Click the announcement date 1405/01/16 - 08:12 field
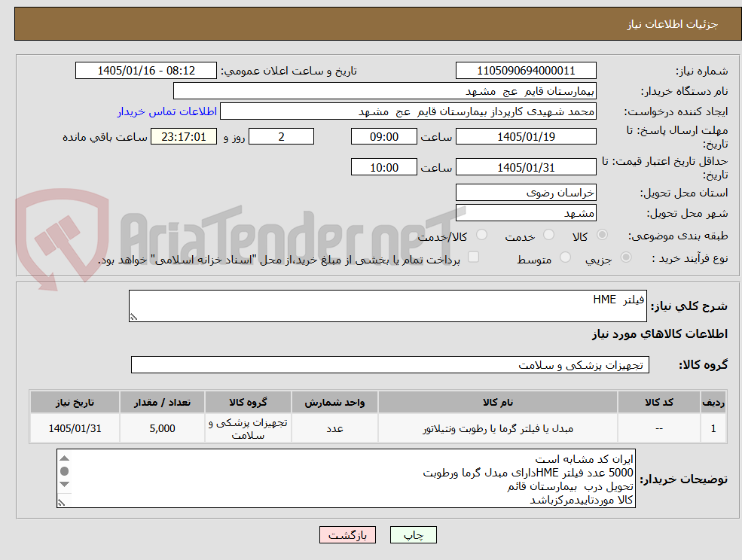The image size is (742, 560). pyautogui.click(x=145, y=71)
